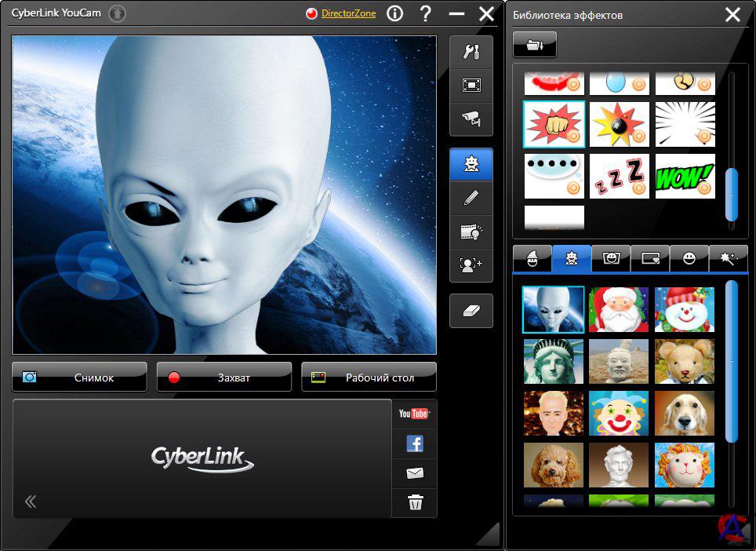Image resolution: width=756 pixels, height=551 pixels.
Task: Select the pencil drawing tool
Action: tap(471, 198)
